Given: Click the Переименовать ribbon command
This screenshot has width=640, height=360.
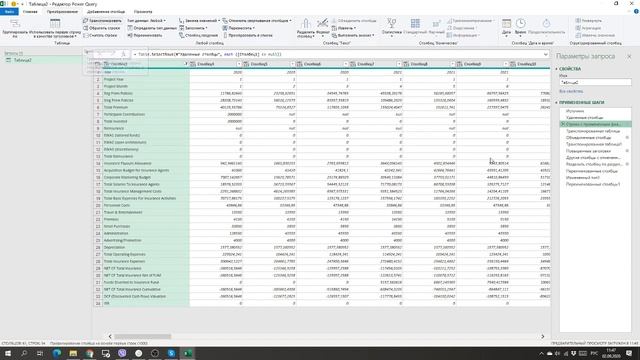Looking at the screenshot, I should pos(145,36).
